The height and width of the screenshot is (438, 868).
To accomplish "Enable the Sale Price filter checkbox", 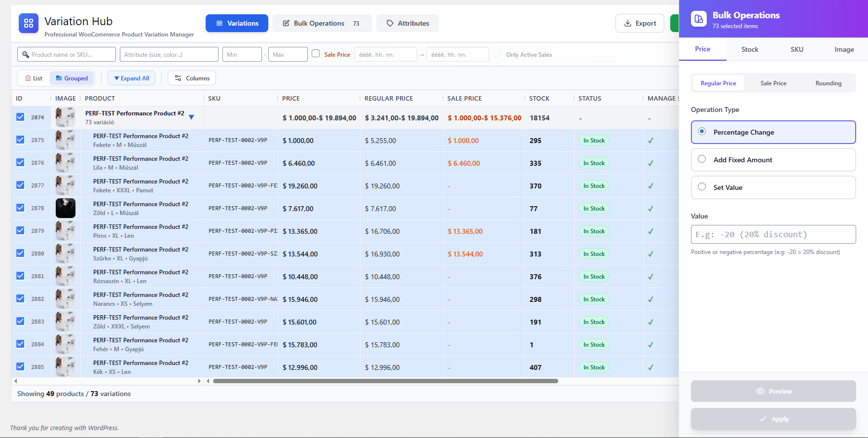I will pos(316,54).
